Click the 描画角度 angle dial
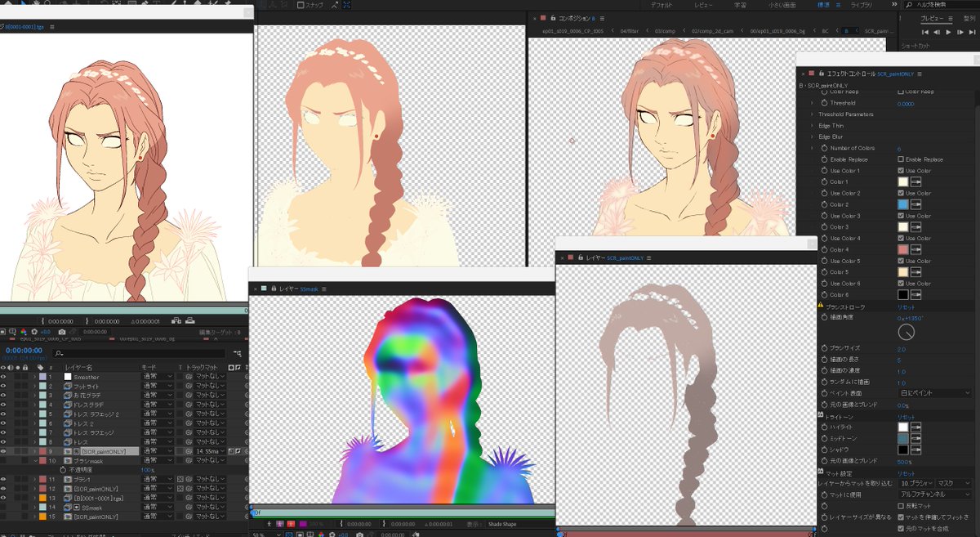Viewport: 980px width, 537px height. point(906,333)
